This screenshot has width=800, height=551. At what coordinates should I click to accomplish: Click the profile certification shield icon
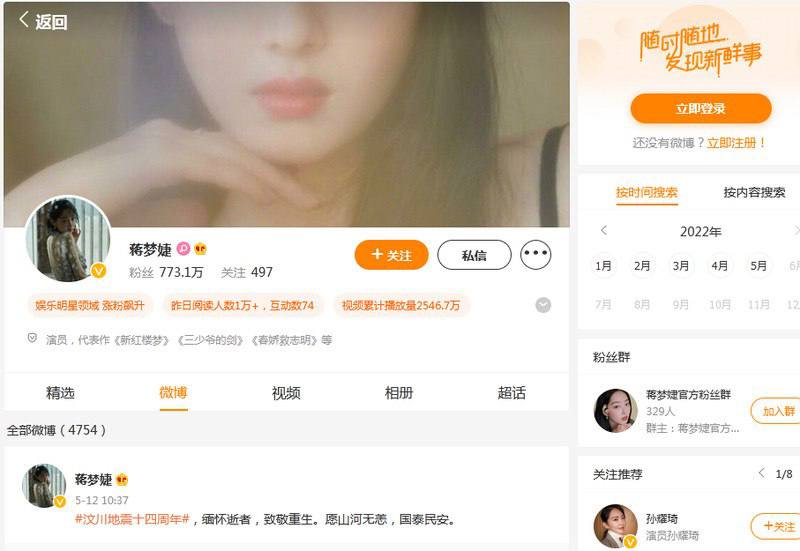(32, 338)
